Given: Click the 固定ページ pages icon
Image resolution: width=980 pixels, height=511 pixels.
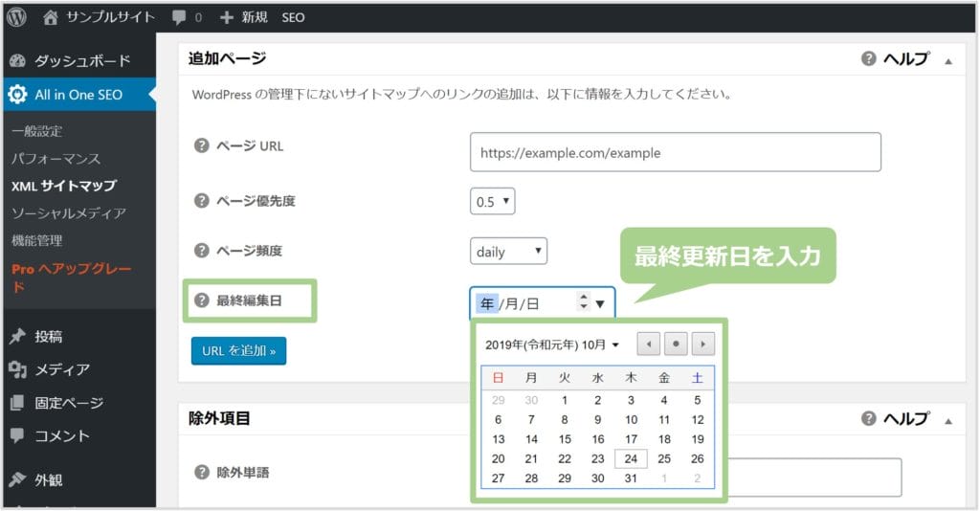Looking at the screenshot, I should [x=17, y=403].
